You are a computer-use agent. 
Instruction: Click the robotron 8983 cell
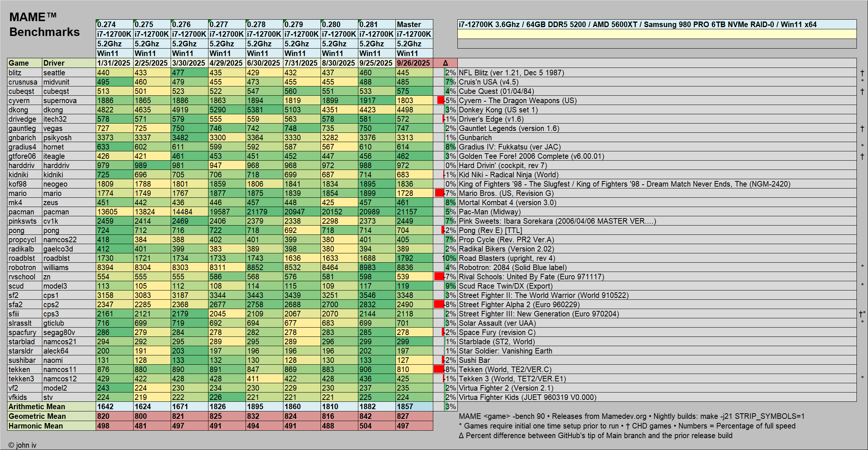[377, 267]
